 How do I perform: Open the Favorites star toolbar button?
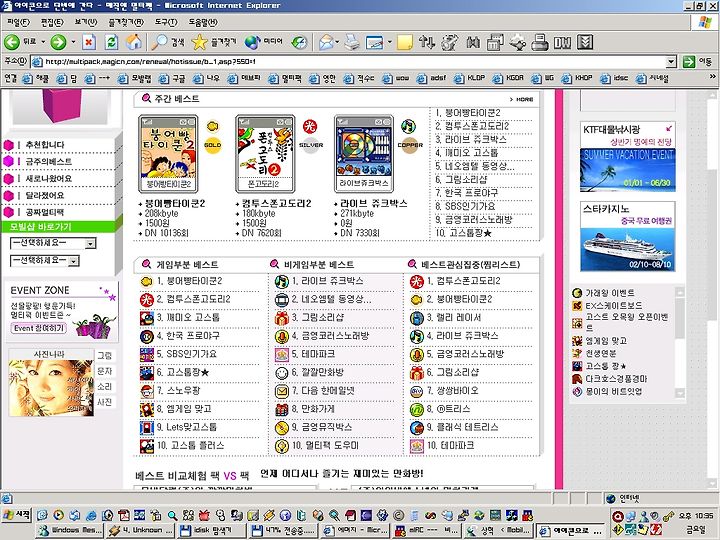(x=214, y=42)
